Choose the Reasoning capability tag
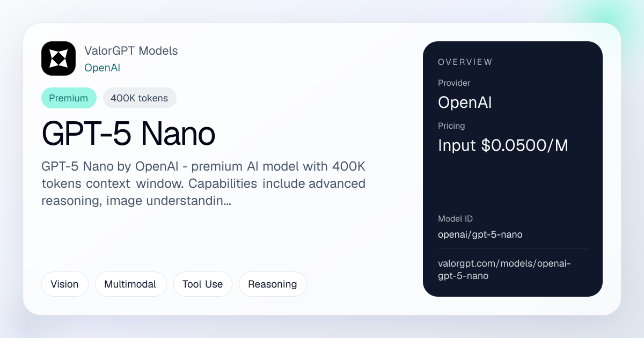 click(273, 284)
